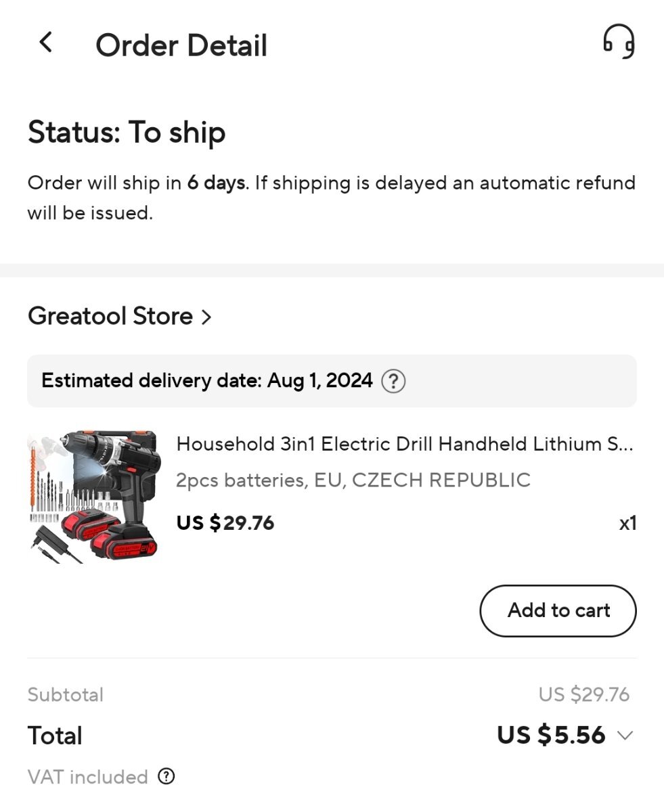Open the delivery date help question mark
664x812 pixels.
393,382
